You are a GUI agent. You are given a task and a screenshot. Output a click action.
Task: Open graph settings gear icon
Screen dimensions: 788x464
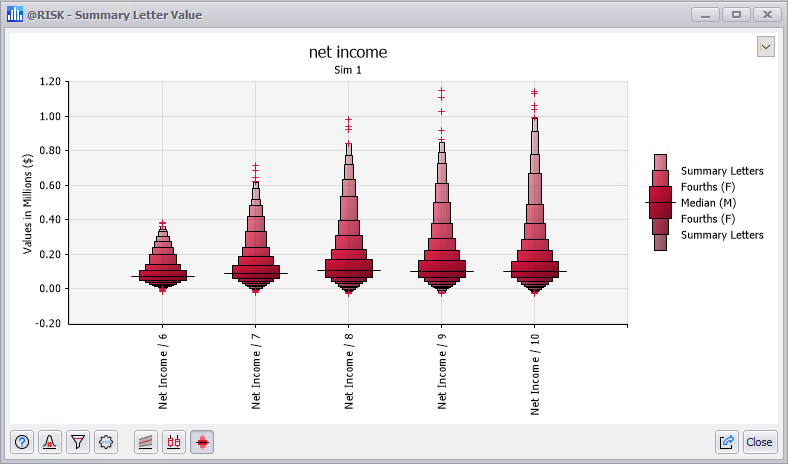point(106,441)
